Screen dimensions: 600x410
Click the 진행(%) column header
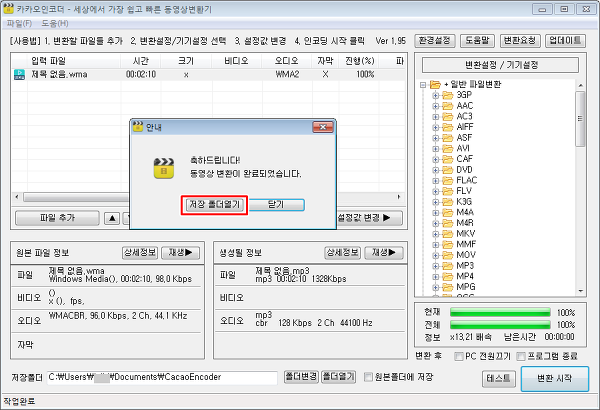point(359,61)
